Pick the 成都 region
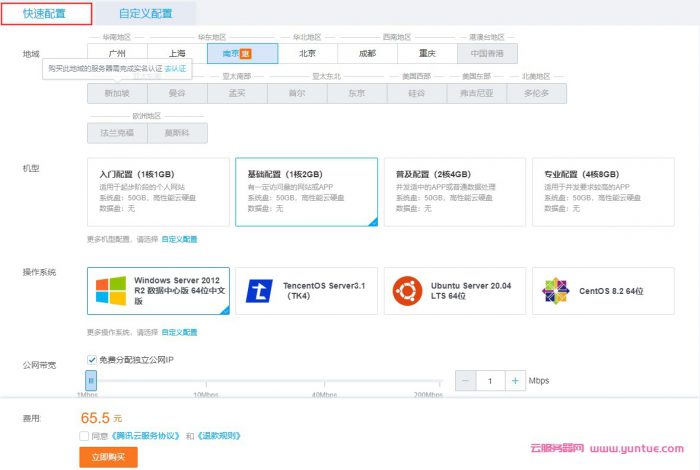This screenshot has width=700, height=470. click(x=367, y=54)
